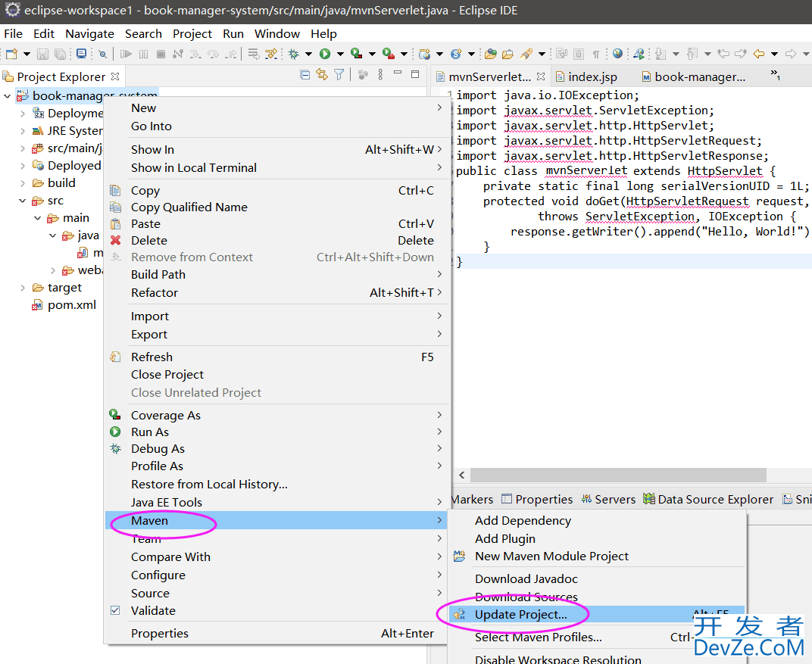Open the Build Path submenu
The width and height of the screenshot is (812, 664).
click(x=276, y=275)
